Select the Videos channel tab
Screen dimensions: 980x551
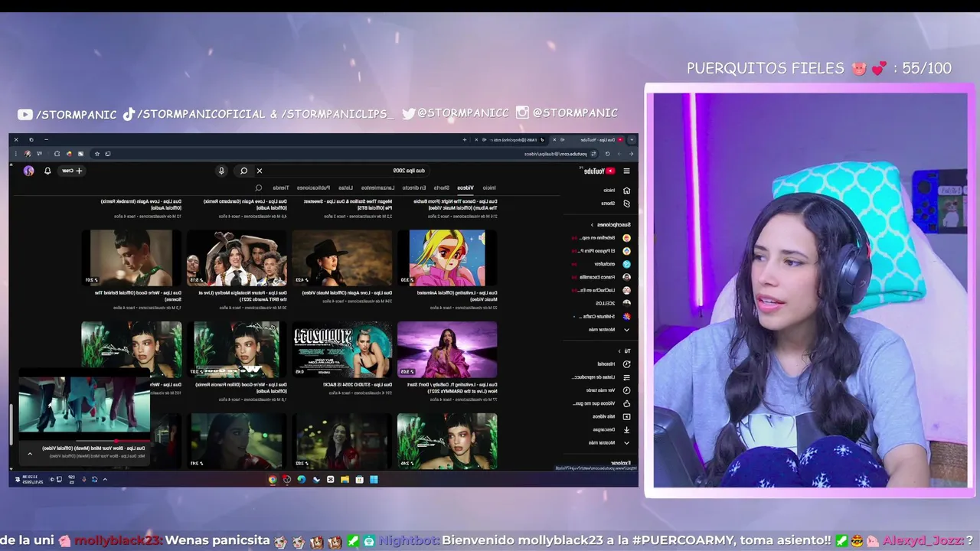pos(465,187)
